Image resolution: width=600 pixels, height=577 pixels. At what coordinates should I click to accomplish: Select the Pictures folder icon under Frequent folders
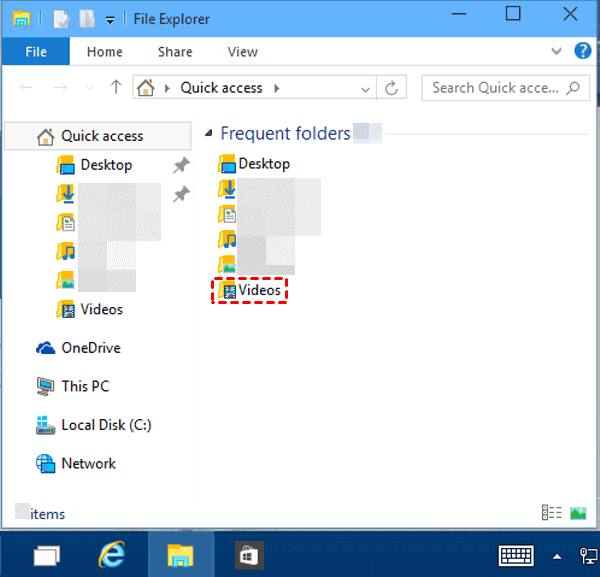(227, 265)
